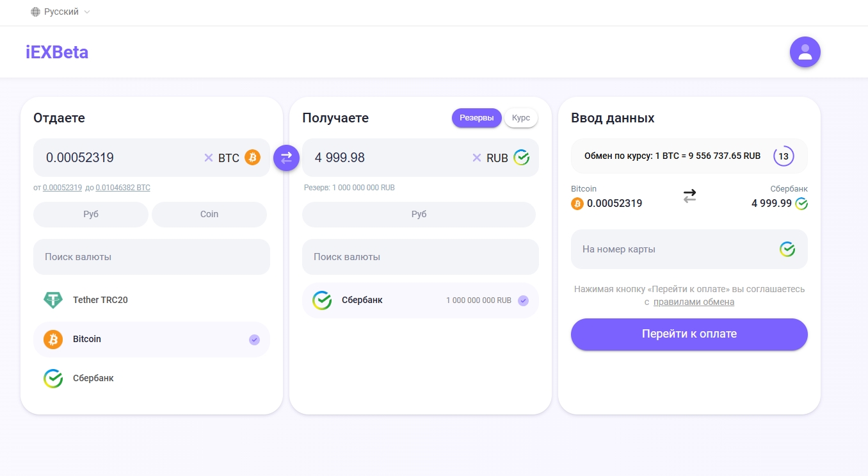Click the minimum amount 0.00052319 link
The height and width of the screenshot is (476, 868).
62,188
